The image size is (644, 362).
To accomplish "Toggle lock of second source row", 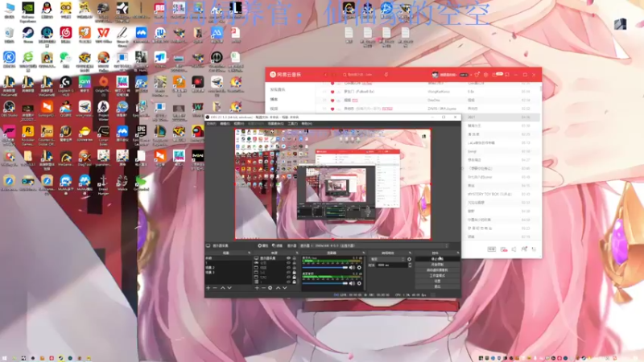I will (x=294, y=263).
